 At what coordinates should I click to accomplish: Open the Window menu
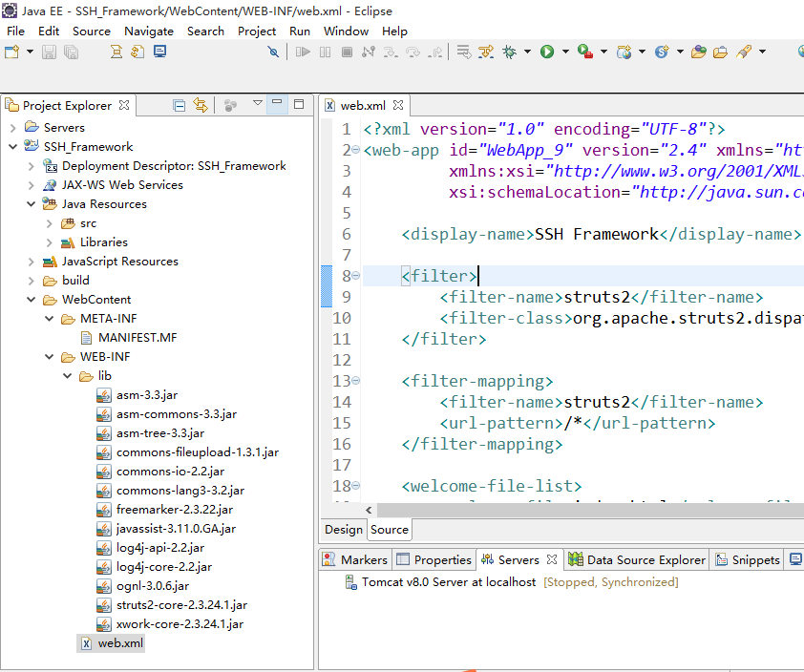(x=346, y=31)
